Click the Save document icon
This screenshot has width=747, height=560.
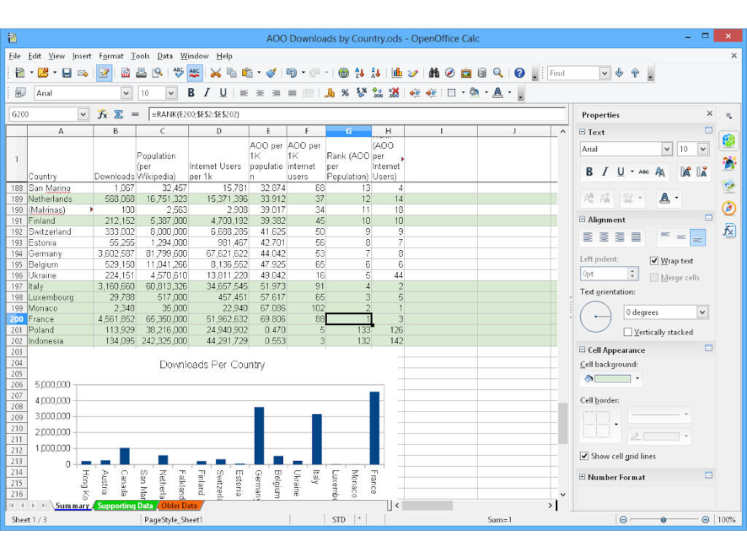66,73
